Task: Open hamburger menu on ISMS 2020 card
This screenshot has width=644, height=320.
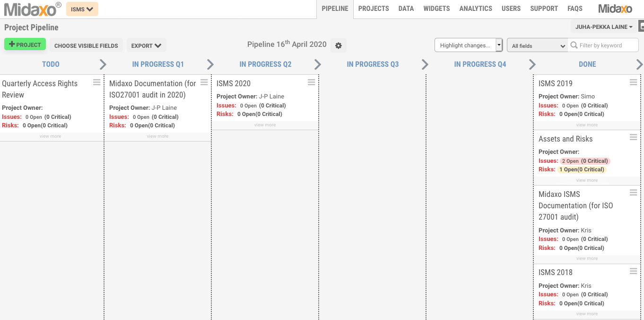Action: point(312,82)
